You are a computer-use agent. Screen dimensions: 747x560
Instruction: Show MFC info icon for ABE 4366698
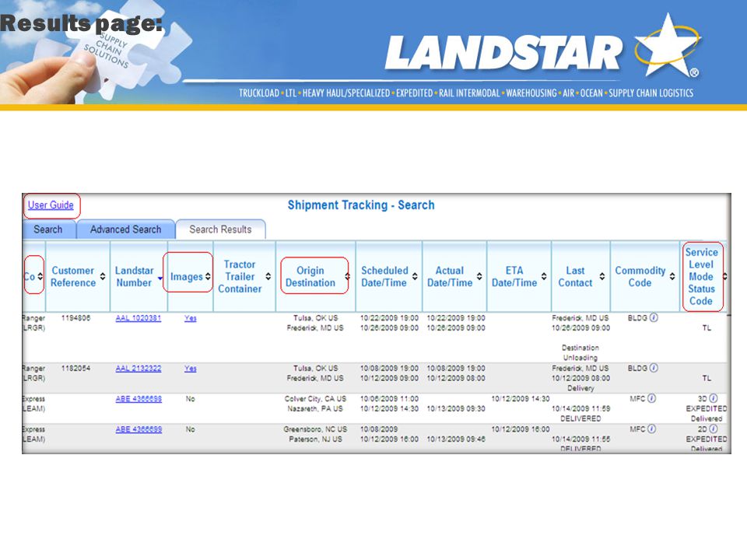click(652, 398)
